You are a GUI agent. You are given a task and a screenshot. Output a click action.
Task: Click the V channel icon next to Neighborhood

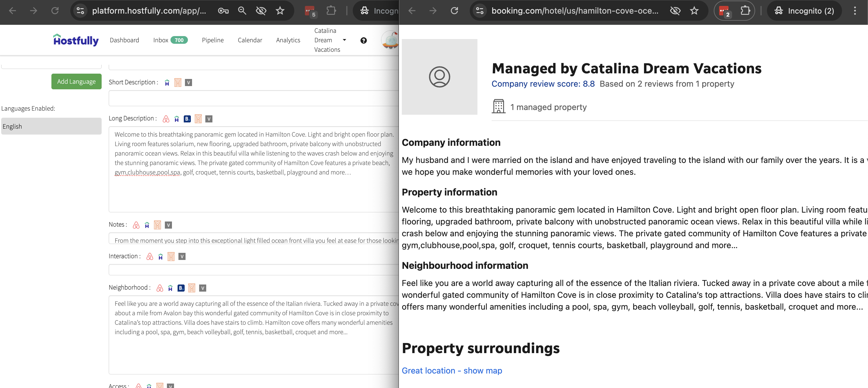tap(202, 288)
